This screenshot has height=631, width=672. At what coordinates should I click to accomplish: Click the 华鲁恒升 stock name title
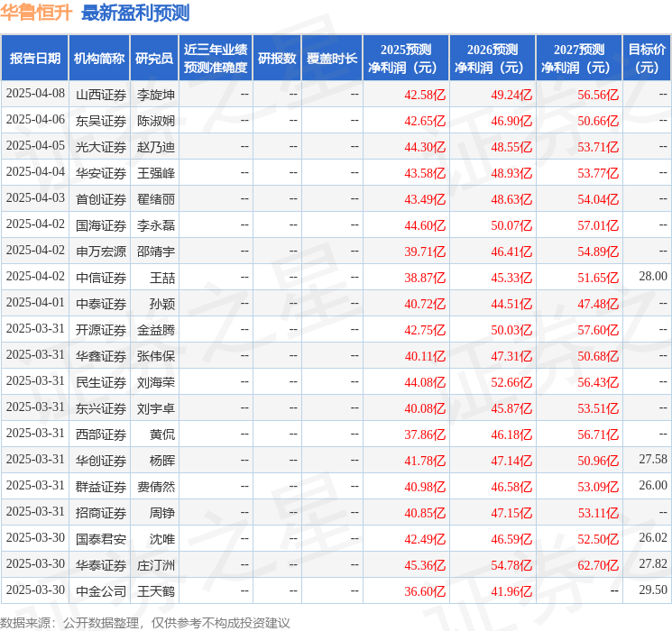[x=37, y=13]
